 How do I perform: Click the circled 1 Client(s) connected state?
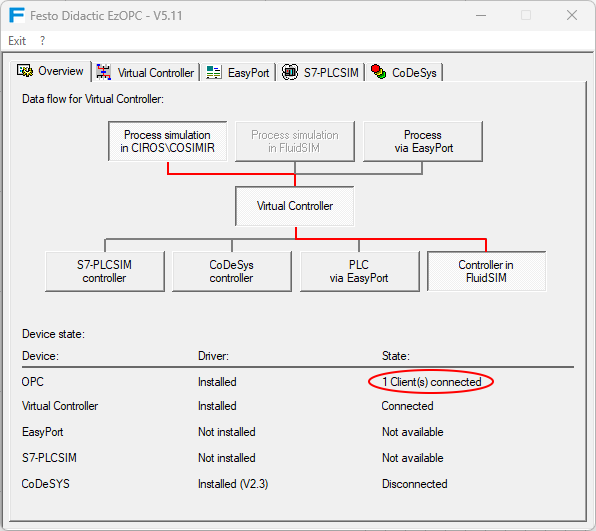(x=431, y=382)
